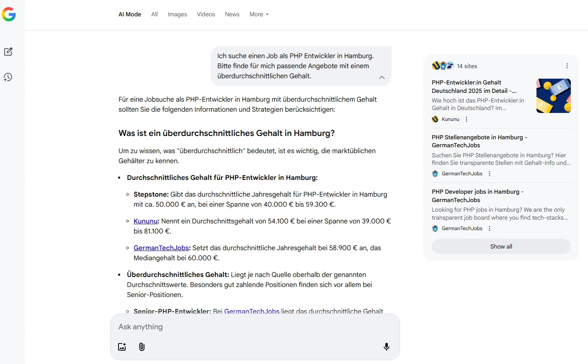Follow the GermanTechJobs link in salary list
The width and height of the screenshot is (588, 364).
click(x=161, y=248)
